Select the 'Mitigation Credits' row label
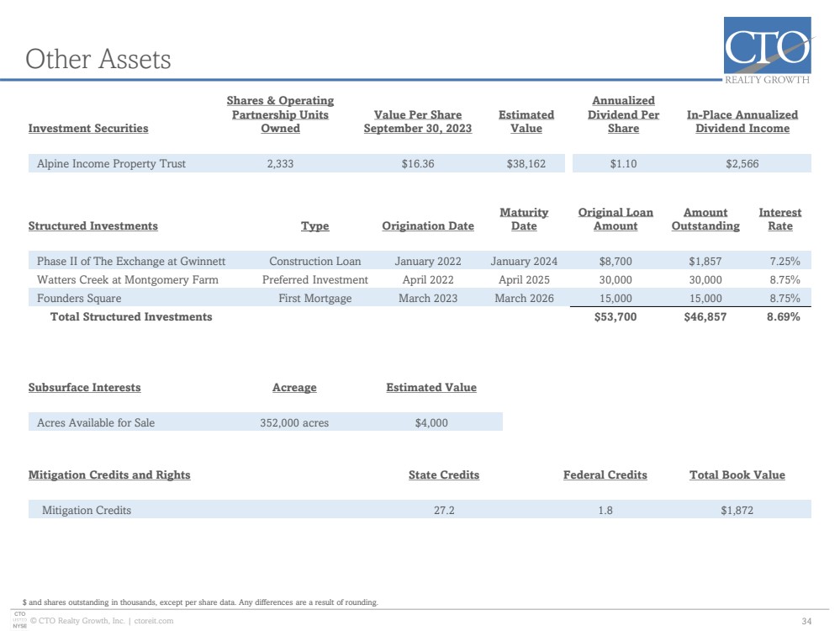 (87, 510)
